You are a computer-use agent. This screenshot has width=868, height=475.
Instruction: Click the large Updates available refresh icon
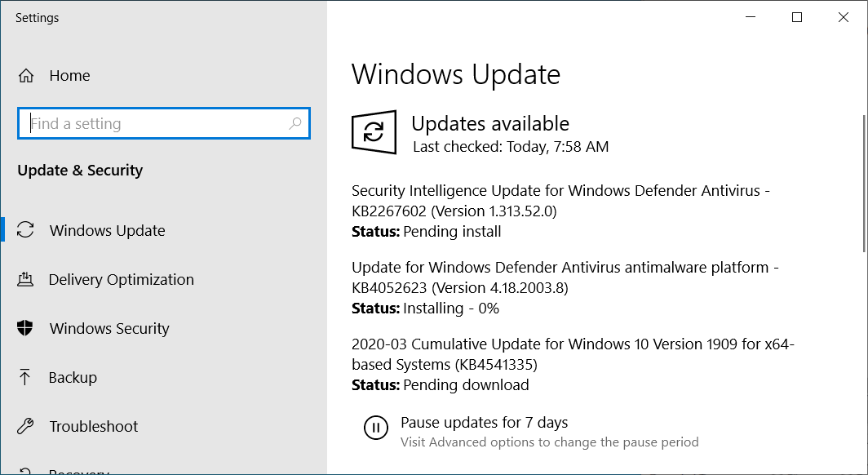374,132
